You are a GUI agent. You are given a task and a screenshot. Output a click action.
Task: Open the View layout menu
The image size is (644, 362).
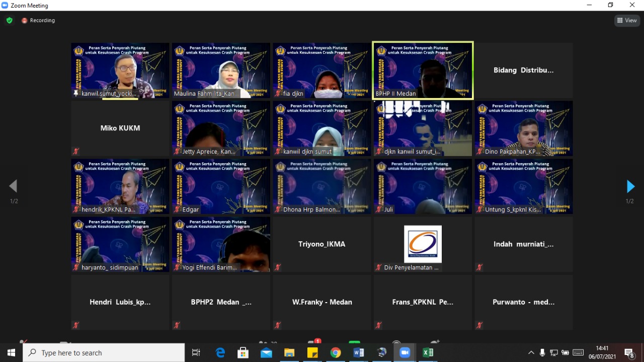click(x=627, y=21)
